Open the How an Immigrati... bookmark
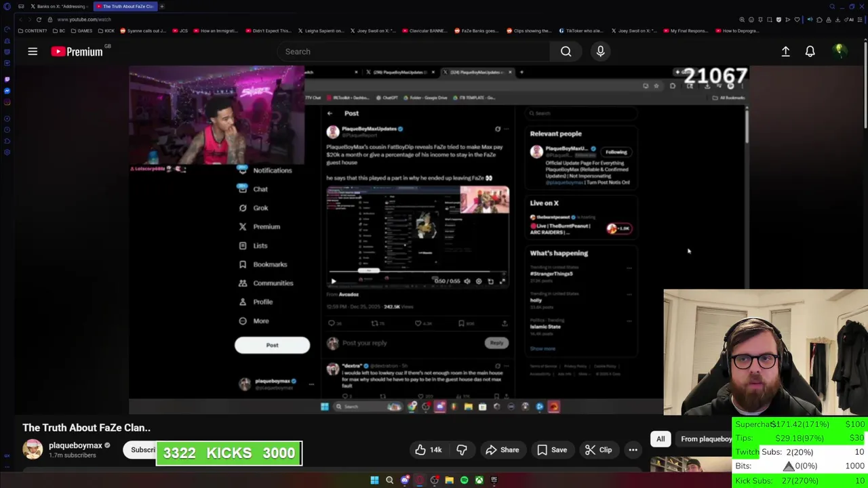Screen dimensions: 868x488 click(216, 30)
